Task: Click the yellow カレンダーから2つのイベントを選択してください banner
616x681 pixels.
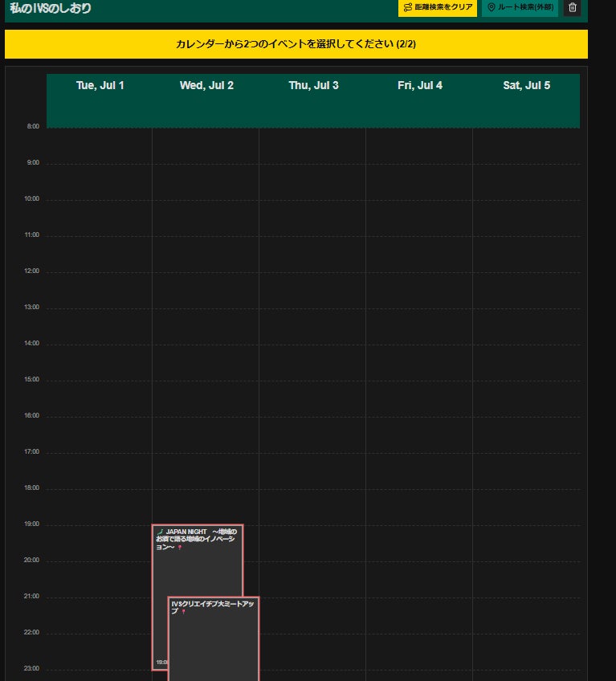Action: (x=296, y=44)
